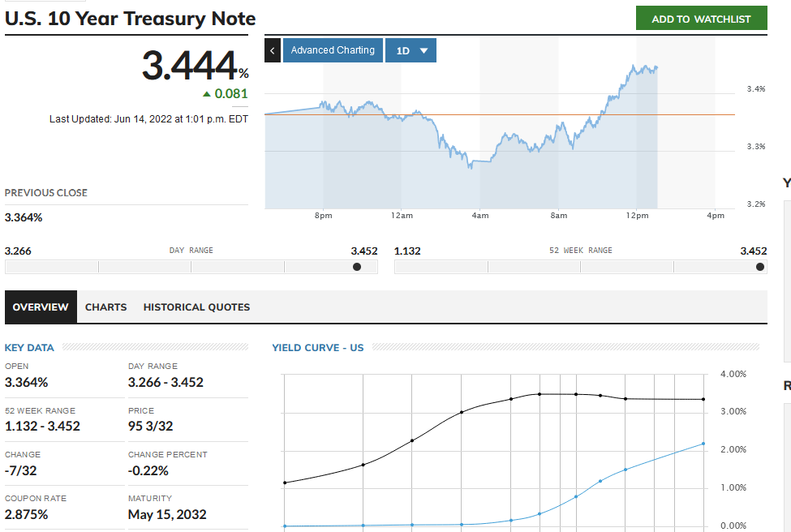This screenshot has height=532, width=791.
Task: Click the 12am label on chart axis
Action: pos(402,216)
